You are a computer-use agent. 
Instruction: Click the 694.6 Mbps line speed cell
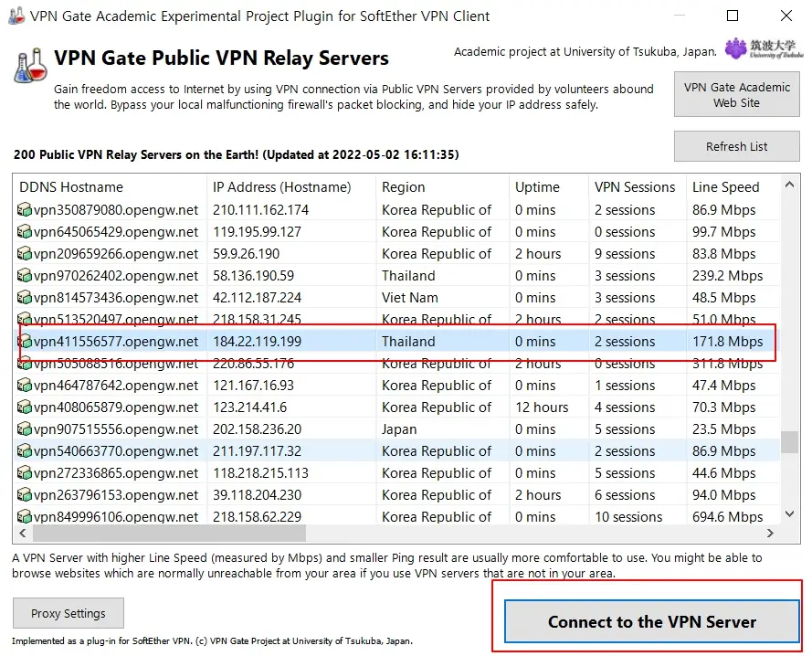(x=728, y=516)
